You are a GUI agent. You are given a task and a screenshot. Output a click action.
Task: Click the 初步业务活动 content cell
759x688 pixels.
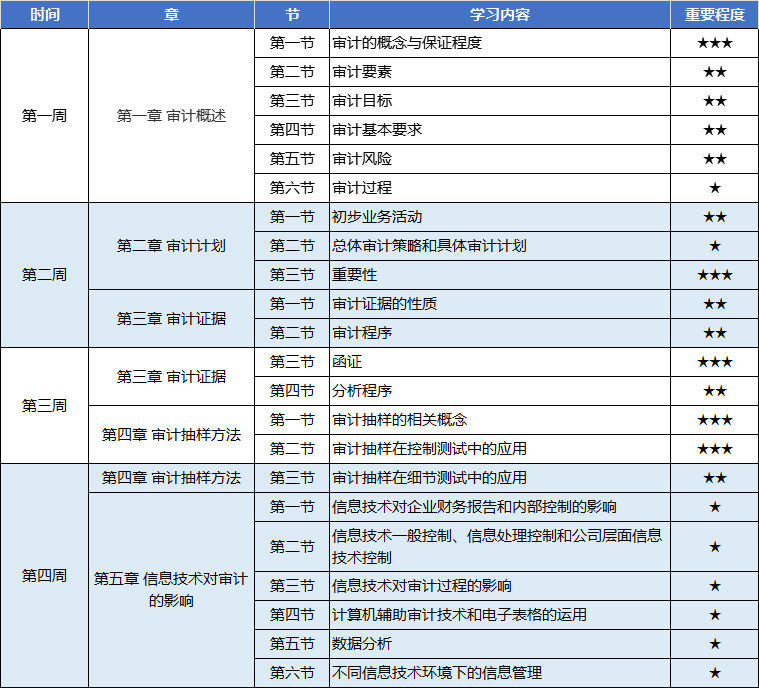[377, 217]
